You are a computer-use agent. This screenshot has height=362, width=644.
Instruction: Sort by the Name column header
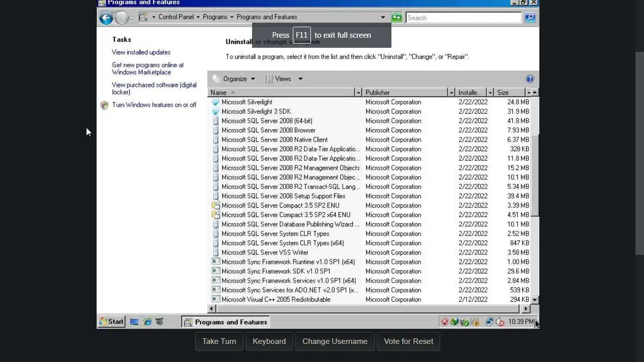[281, 93]
